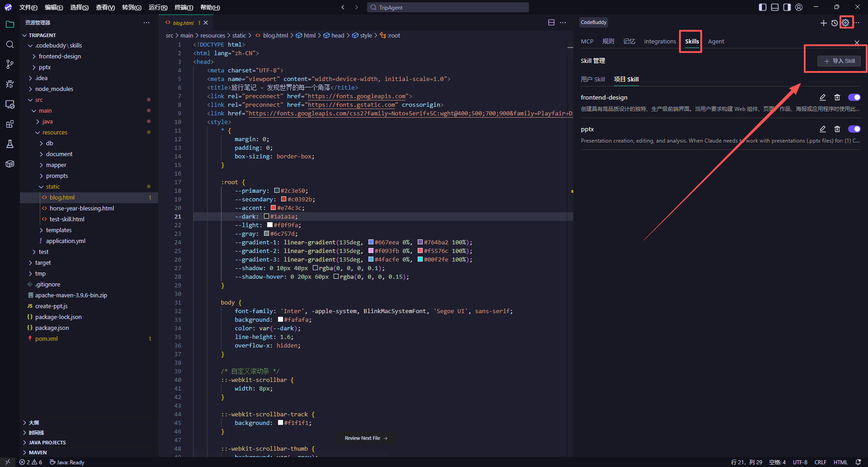
Task: Toggle primary sidebar layout icon
Action: click(x=763, y=7)
